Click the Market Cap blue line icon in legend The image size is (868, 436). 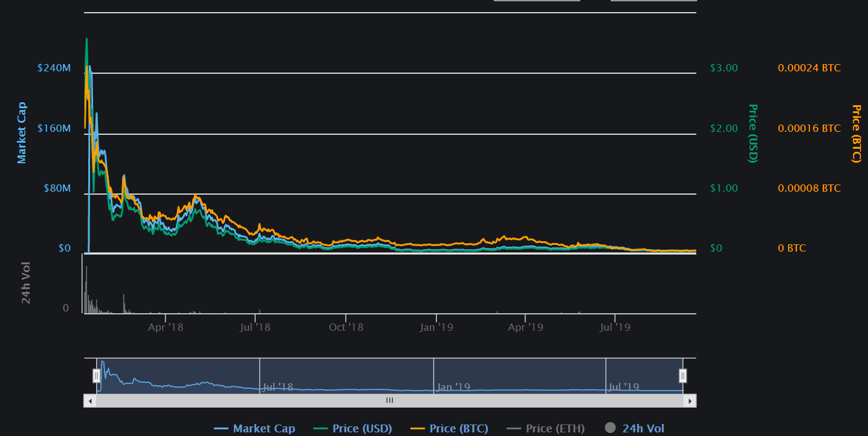pyautogui.click(x=221, y=429)
